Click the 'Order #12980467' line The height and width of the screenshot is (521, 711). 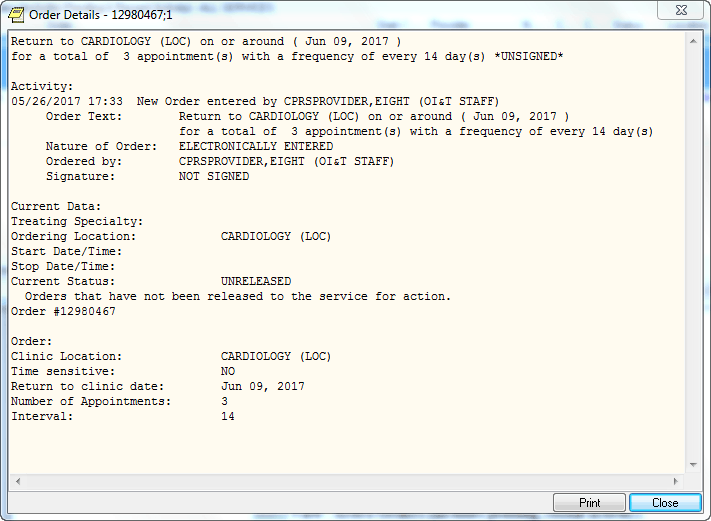tap(63, 311)
